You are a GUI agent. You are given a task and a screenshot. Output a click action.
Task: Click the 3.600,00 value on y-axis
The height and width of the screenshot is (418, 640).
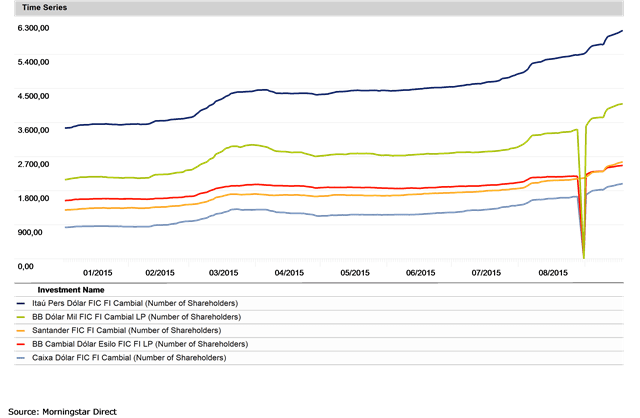33,130
